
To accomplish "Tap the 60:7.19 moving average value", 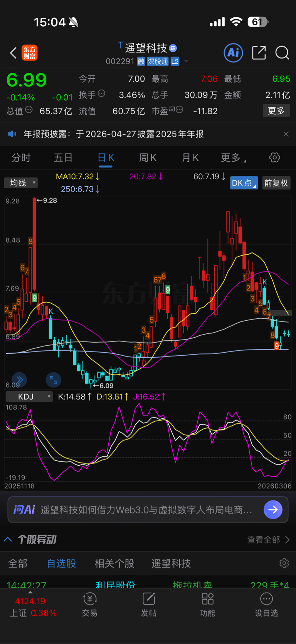I will [209, 176].
